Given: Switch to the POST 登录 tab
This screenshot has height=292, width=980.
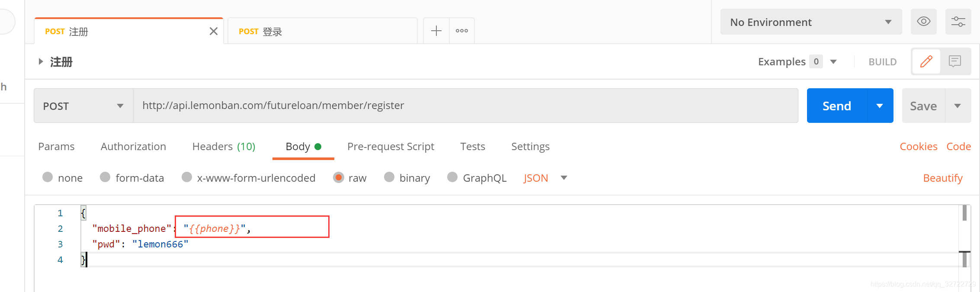Looking at the screenshot, I should point(322,31).
